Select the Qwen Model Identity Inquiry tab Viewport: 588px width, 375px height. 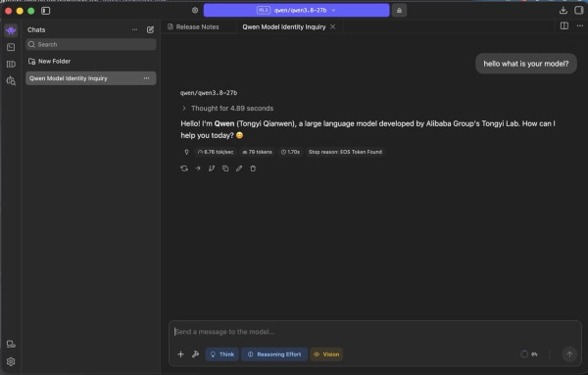284,27
